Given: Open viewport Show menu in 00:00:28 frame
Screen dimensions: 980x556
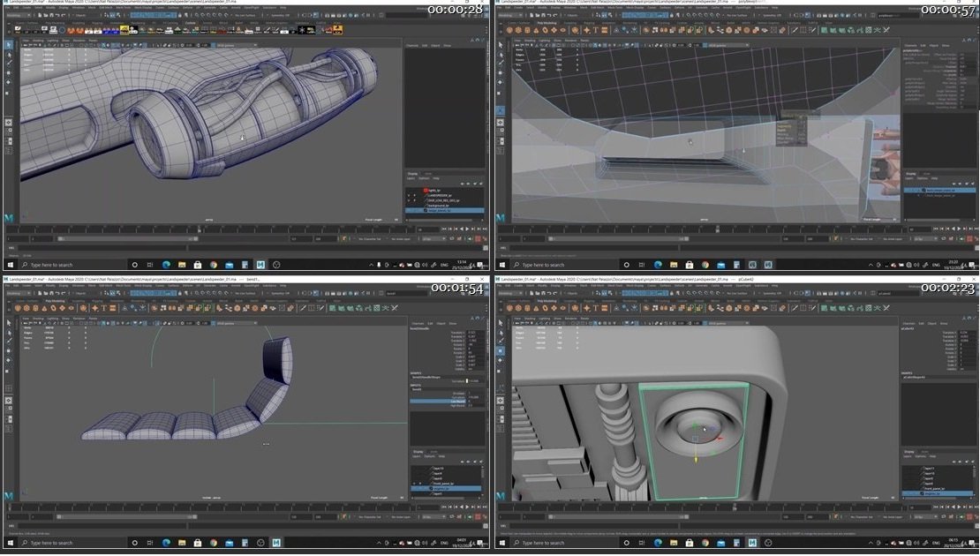Looking at the screenshot, I should pos(65,41).
